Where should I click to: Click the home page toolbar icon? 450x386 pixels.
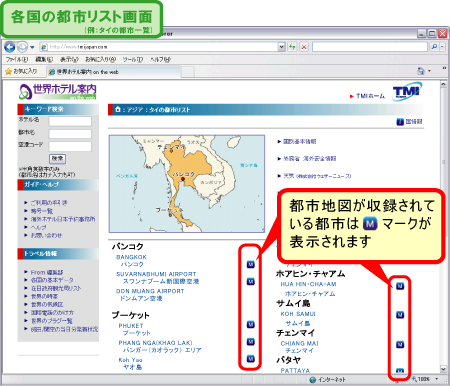pyautogui.click(x=421, y=71)
